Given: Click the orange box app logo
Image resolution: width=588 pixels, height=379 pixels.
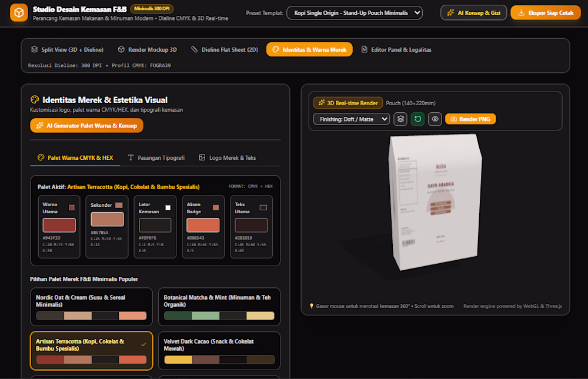Looking at the screenshot, I should click(x=19, y=13).
